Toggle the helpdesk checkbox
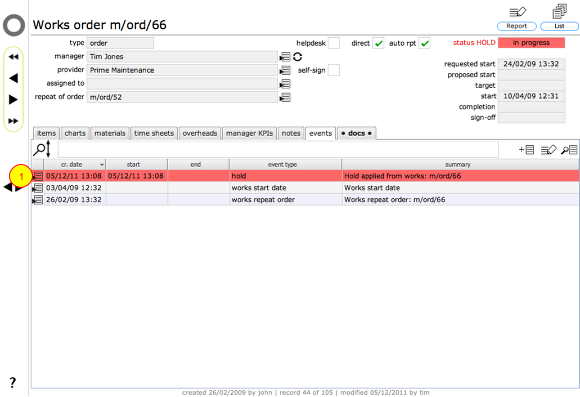Image resolution: width=580 pixels, height=397 pixels. (x=334, y=43)
